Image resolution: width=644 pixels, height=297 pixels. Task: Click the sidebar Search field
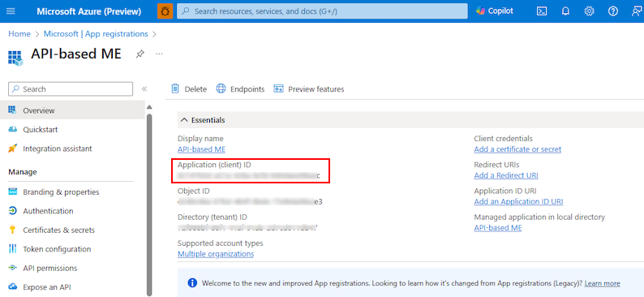point(71,89)
